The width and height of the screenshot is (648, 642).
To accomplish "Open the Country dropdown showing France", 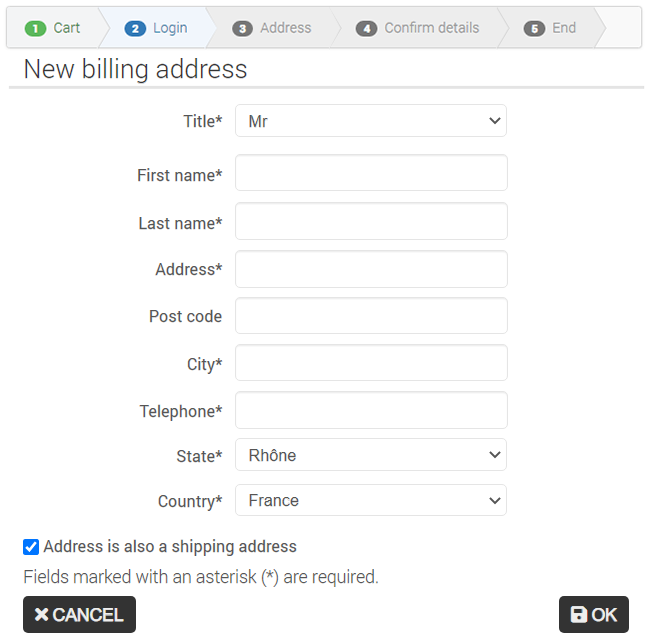I will 371,500.
